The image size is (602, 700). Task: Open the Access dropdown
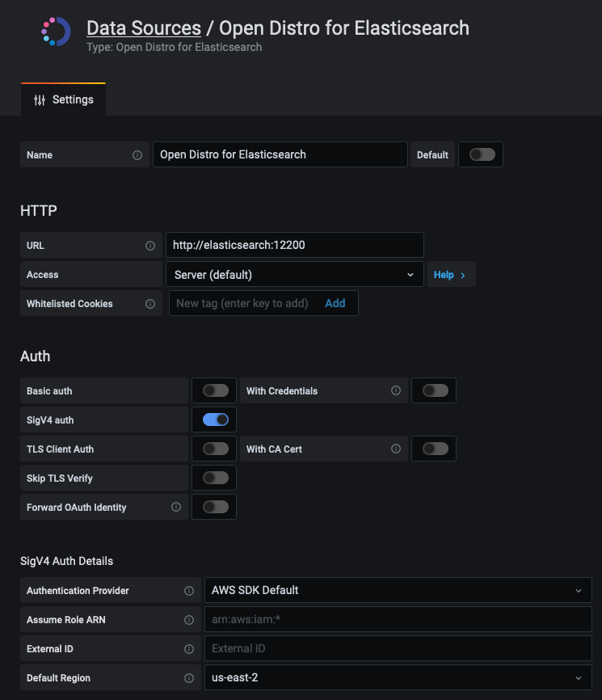(x=294, y=274)
